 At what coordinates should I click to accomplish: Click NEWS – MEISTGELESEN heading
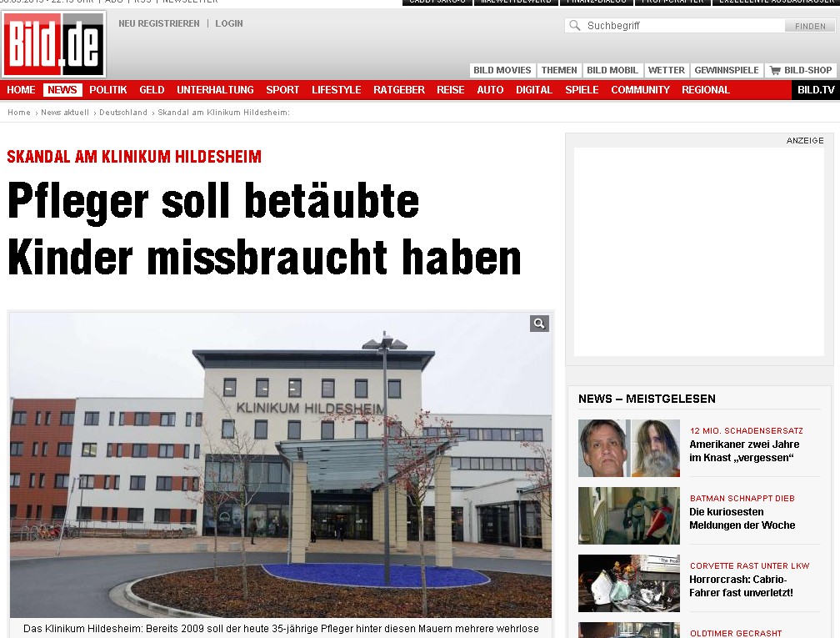click(647, 399)
